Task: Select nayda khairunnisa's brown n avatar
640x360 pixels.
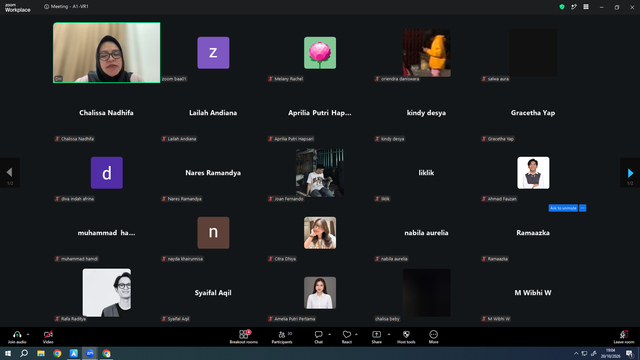Action: 213,233
